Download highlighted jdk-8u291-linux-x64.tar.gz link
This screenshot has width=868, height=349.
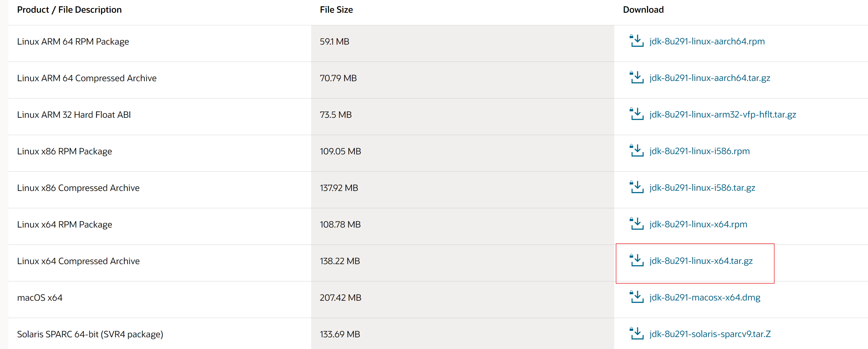700,261
